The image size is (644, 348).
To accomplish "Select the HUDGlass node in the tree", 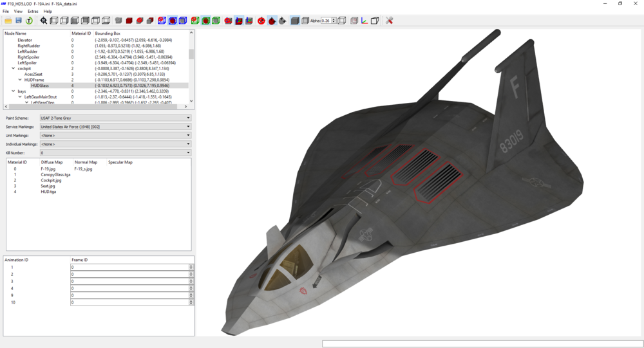I will (x=40, y=86).
